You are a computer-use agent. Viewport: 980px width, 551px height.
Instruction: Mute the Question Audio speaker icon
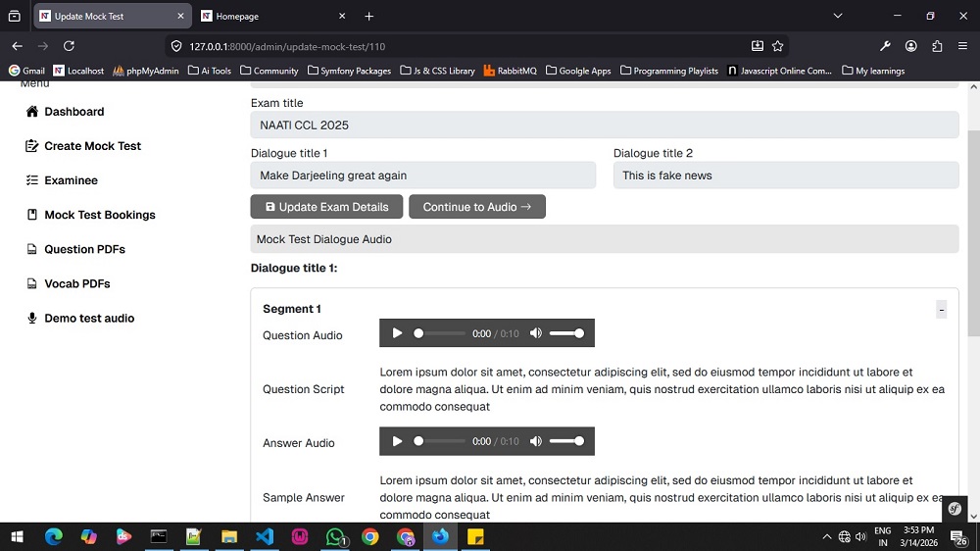535,333
